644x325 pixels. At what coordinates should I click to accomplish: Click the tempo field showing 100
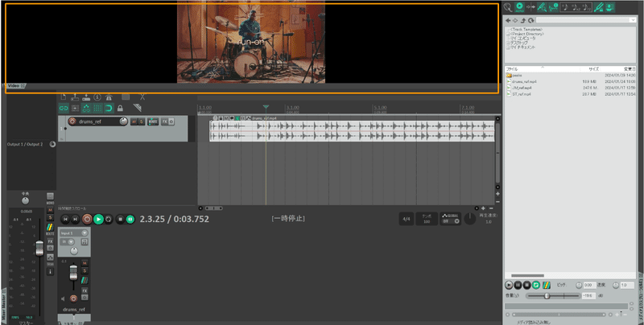click(x=427, y=219)
